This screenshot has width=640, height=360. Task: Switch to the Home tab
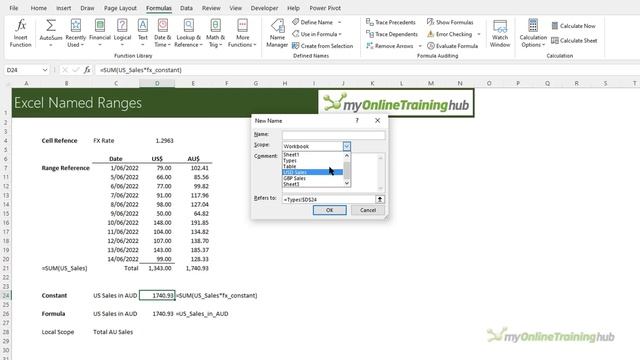(x=38, y=8)
